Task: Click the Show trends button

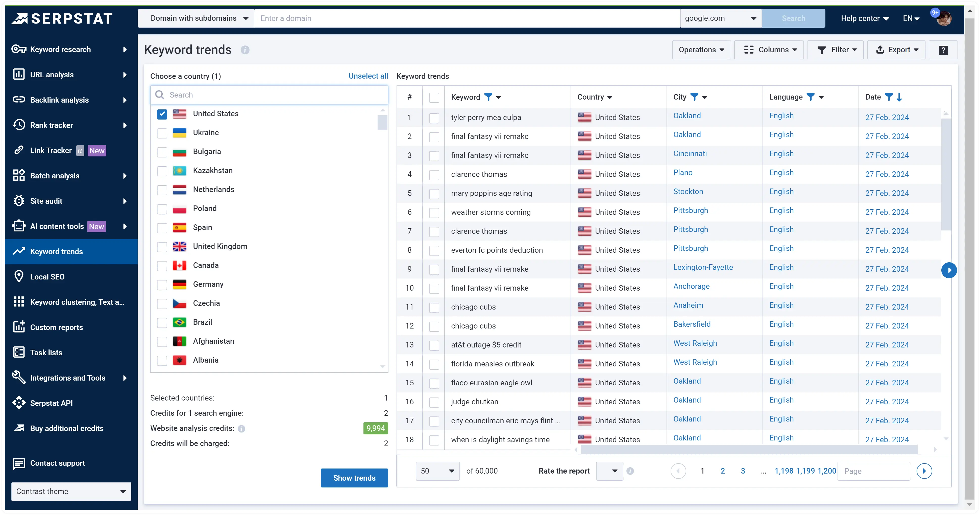Action: [x=354, y=478]
